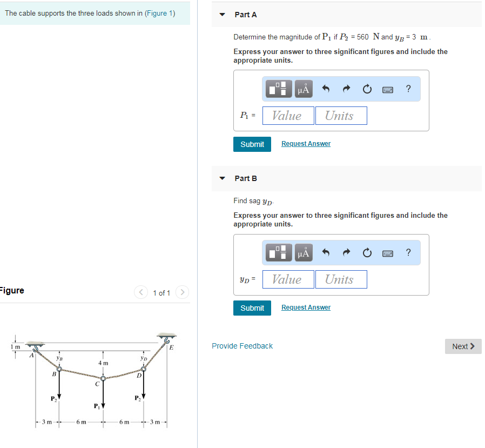Click Next to proceed
Screen dimensions: 485x448
pos(462,346)
